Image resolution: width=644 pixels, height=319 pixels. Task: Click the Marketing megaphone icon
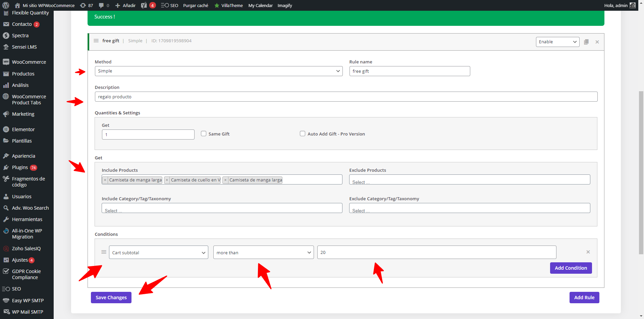[6, 114]
